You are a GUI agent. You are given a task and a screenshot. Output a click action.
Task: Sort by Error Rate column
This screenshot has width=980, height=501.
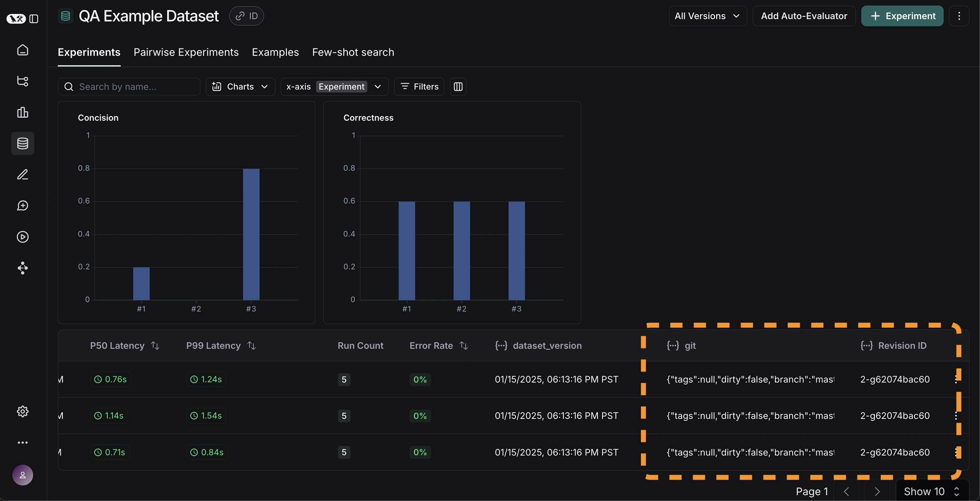click(x=463, y=346)
